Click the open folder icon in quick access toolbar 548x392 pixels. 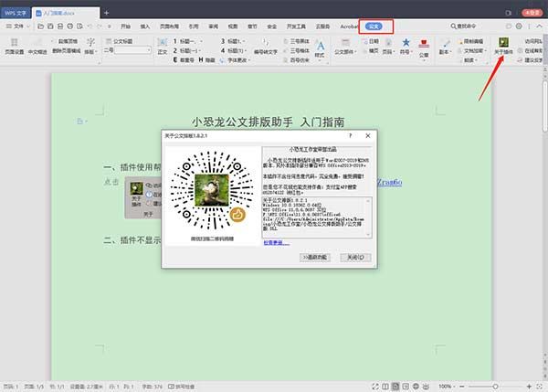40,26
